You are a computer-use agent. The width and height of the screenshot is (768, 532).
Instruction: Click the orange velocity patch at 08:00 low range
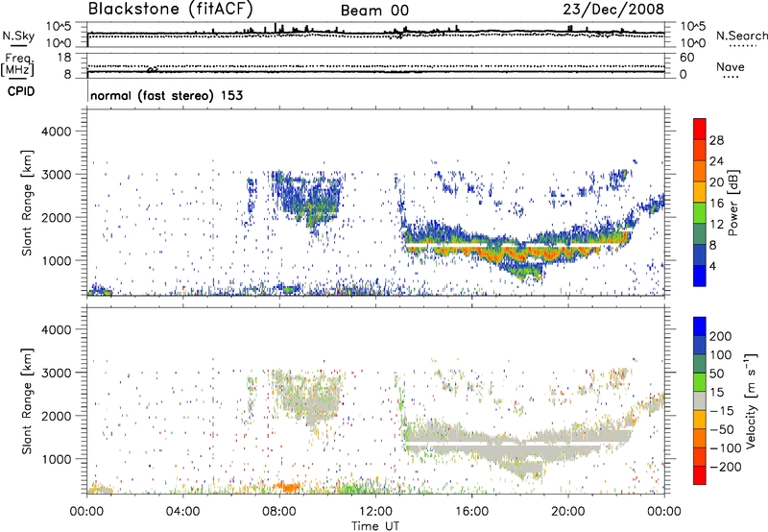click(287, 487)
